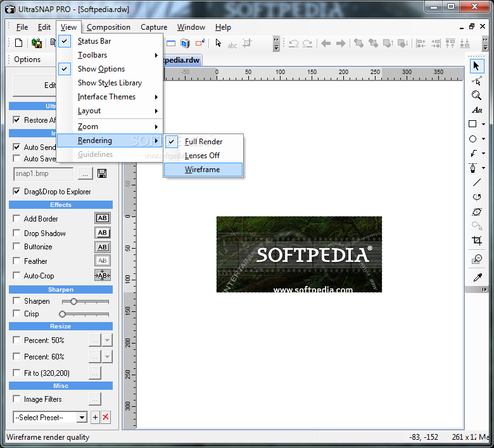Click Show Styles Library menu item
The height and width of the screenshot is (448, 494).
pos(110,83)
